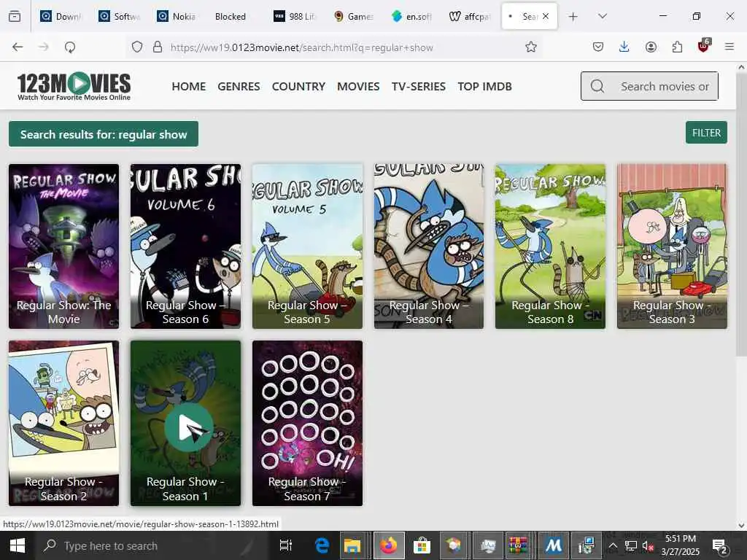Switch to the en.soft tab
This screenshot has width=747, height=560.
tap(411, 17)
